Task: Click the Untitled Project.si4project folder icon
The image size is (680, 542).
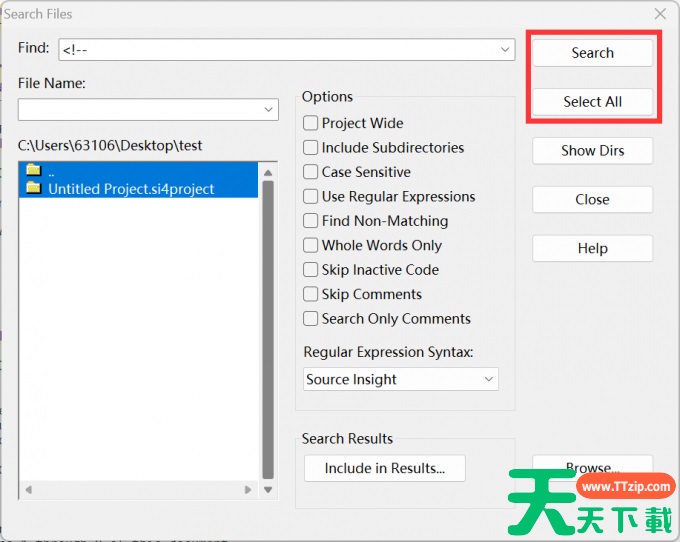Action: tap(33, 188)
